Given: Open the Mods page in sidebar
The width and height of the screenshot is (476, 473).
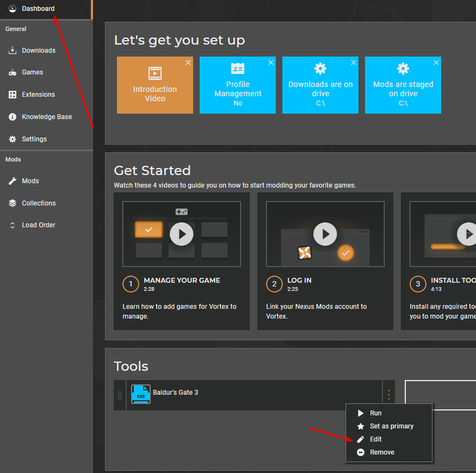Looking at the screenshot, I should (x=46, y=181).
